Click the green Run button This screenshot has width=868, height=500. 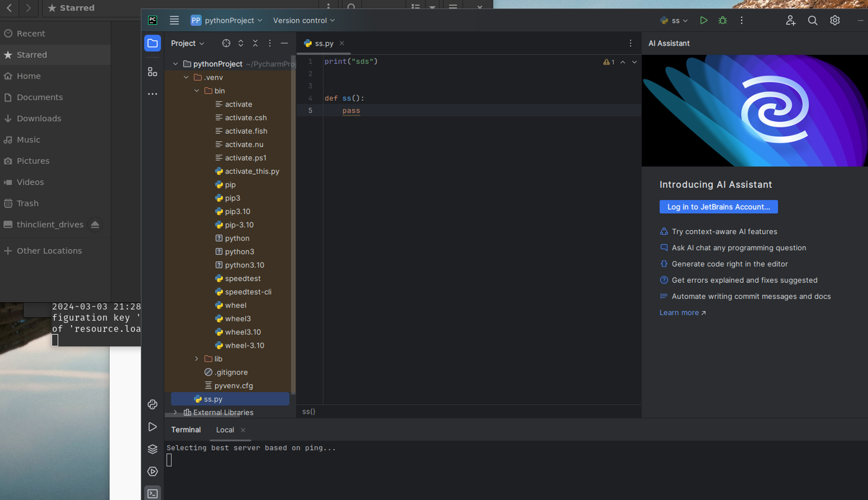pos(703,21)
